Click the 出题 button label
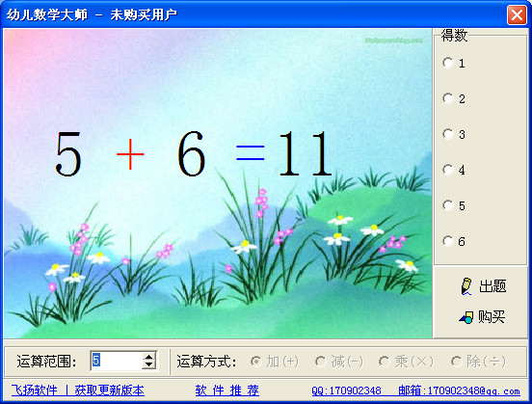This screenshot has width=532, height=404. point(492,286)
